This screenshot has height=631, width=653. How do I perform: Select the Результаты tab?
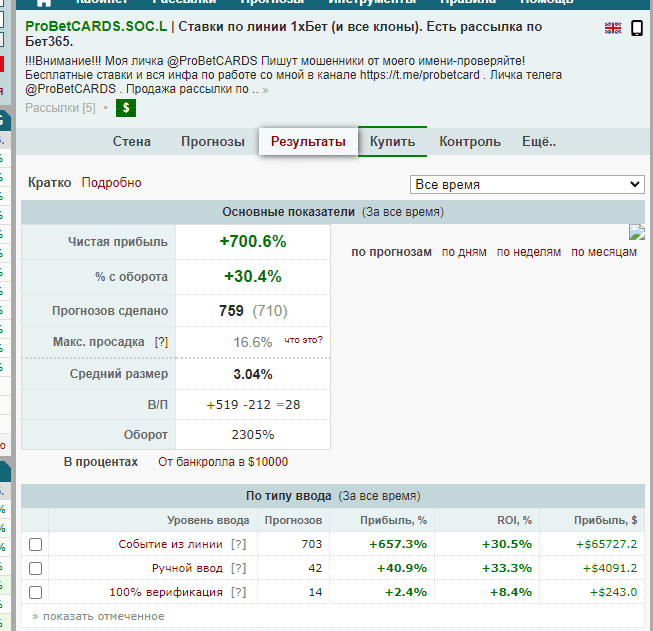(308, 142)
